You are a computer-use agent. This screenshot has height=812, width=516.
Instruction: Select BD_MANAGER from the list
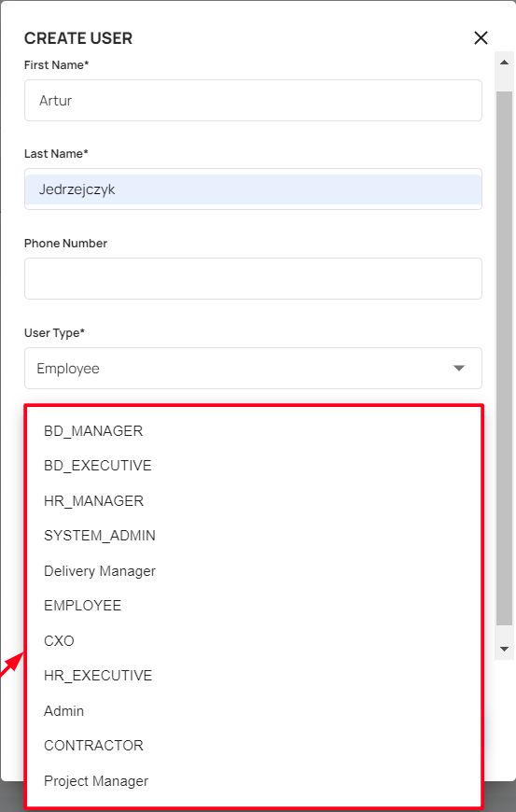tap(254, 431)
